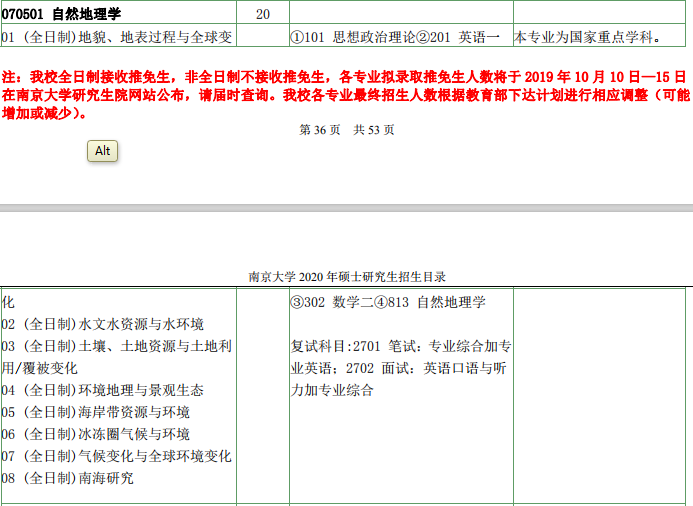Viewport: 693px width, 506px height.
Task: Click exam subjects '①101 思想政治理论②201 英语一'
Action: point(395,37)
